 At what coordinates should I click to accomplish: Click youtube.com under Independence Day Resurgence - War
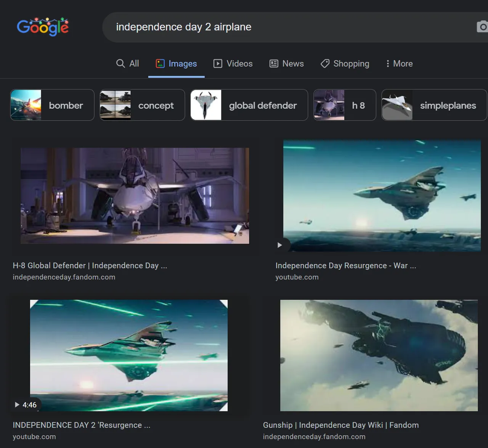(x=297, y=277)
